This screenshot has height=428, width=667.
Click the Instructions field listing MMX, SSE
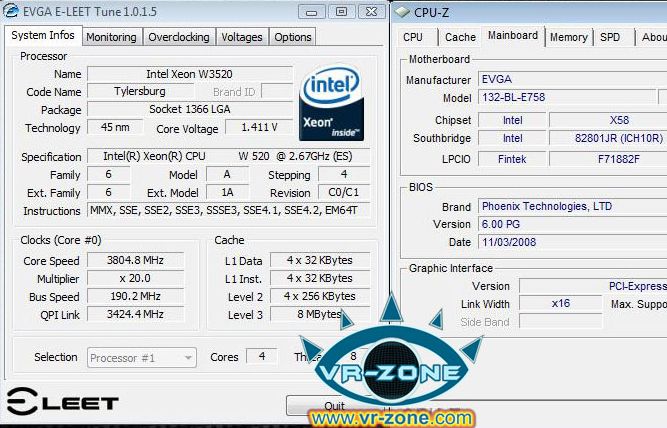pyautogui.click(x=228, y=210)
